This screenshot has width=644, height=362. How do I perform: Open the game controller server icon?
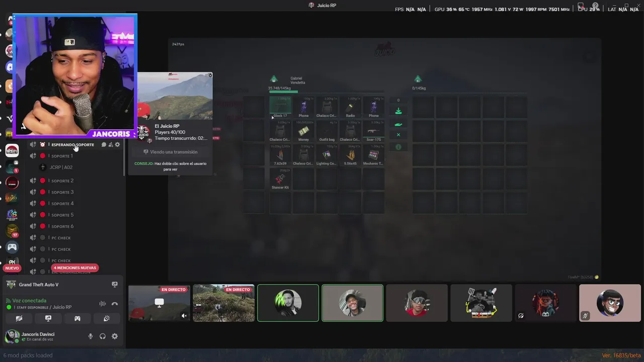point(12,247)
